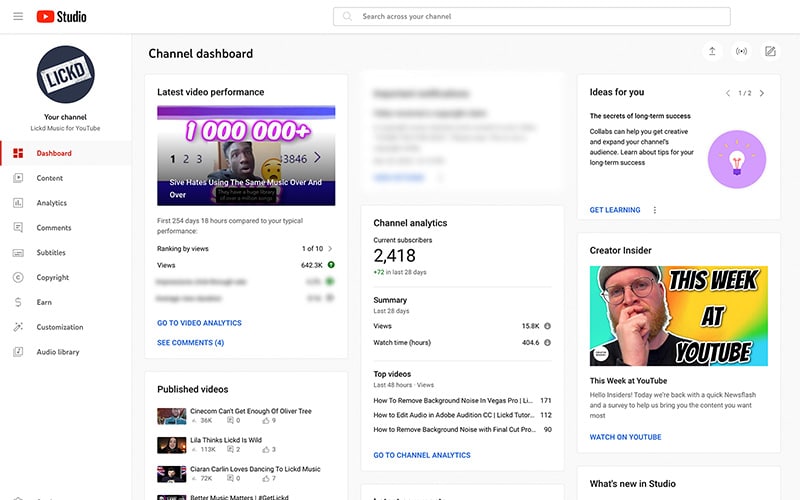Expand the Ranking by views chevron
Image resolution: width=800 pixels, height=500 pixels.
point(330,248)
